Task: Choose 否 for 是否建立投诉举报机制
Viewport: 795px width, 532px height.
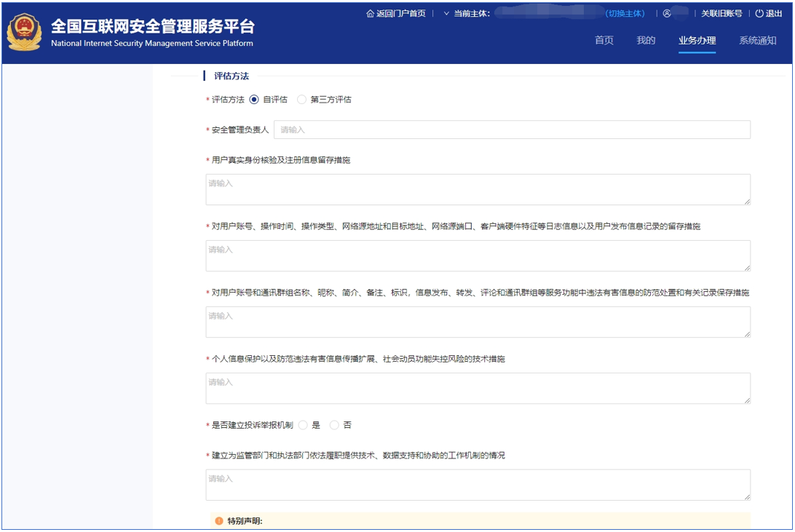Action: coord(335,425)
